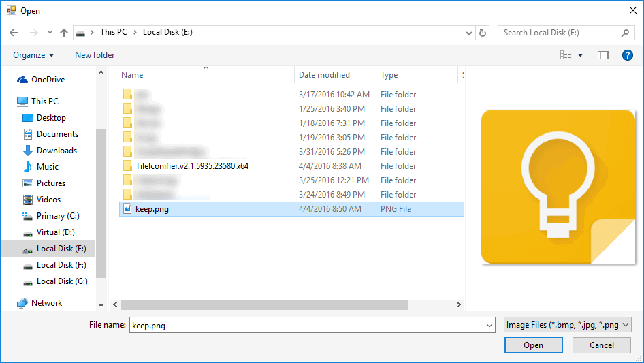Screen dimensions: 644x363
Task: Sort by Date modified column header
Action: (324, 75)
